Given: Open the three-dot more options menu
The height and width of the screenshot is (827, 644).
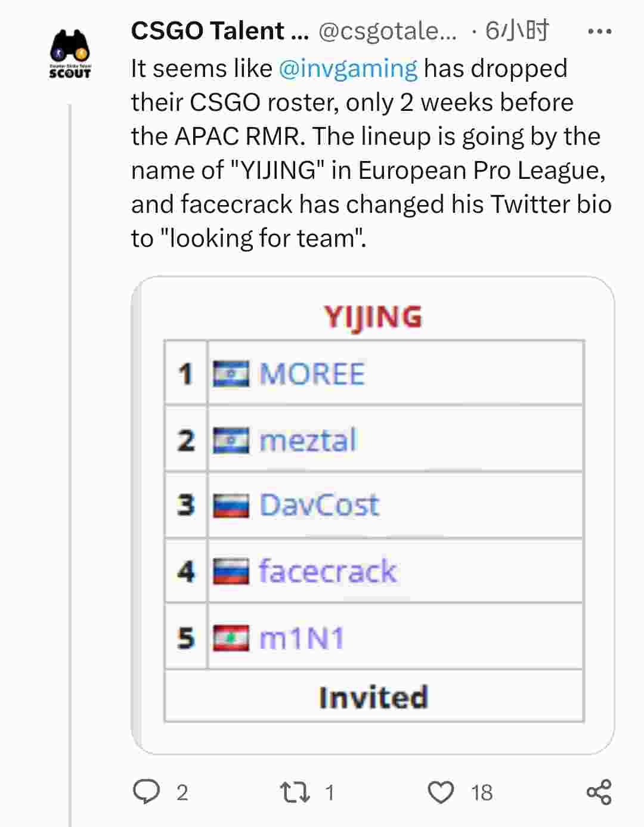Looking at the screenshot, I should pos(599,32).
